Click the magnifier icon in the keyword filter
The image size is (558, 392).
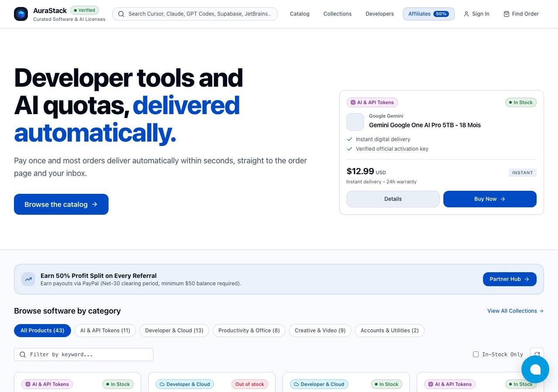click(x=23, y=355)
